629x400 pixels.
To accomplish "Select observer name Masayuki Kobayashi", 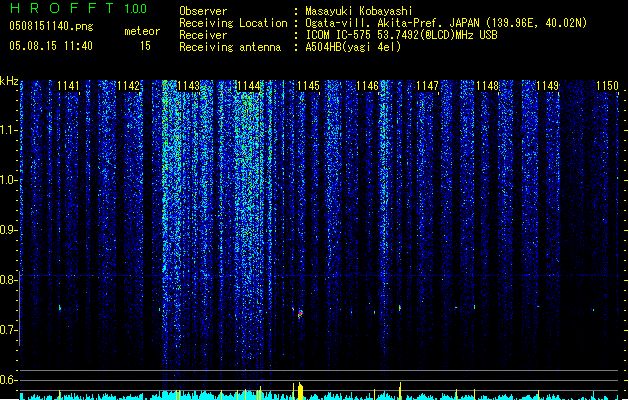I will click(359, 11).
